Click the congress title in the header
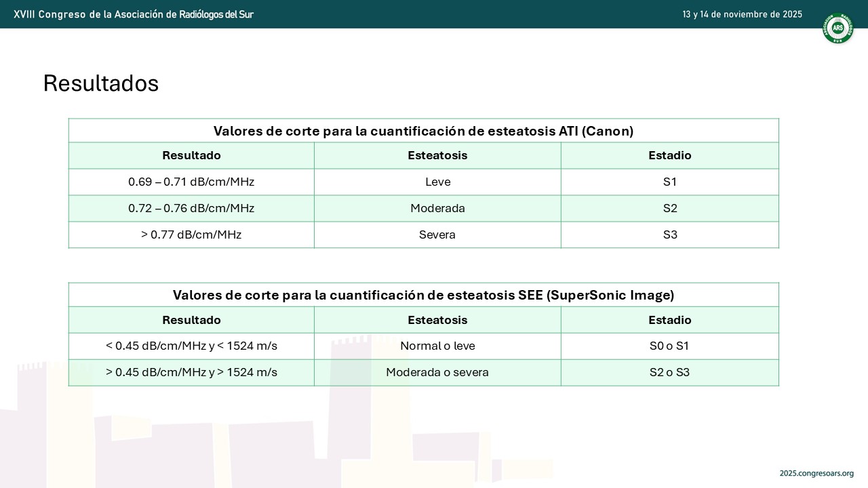868x488 pixels. [x=134, y=14]
